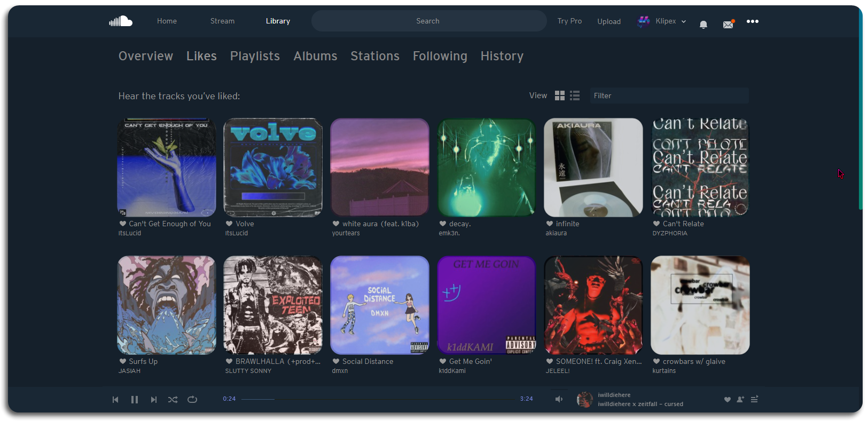The width and height of the screenshot is (868, 421).
Task: Unlike the Surfs Up track
Action: tap(123, 361)
